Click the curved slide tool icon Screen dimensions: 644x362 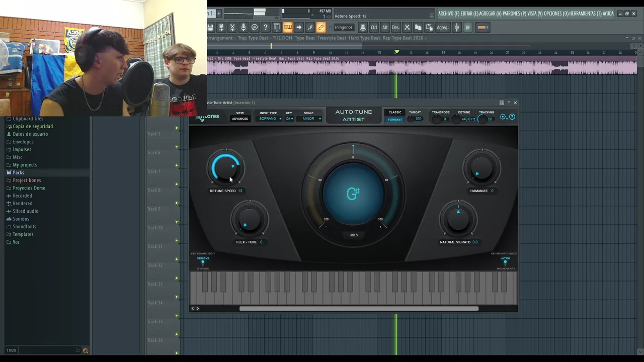(310, 27)
